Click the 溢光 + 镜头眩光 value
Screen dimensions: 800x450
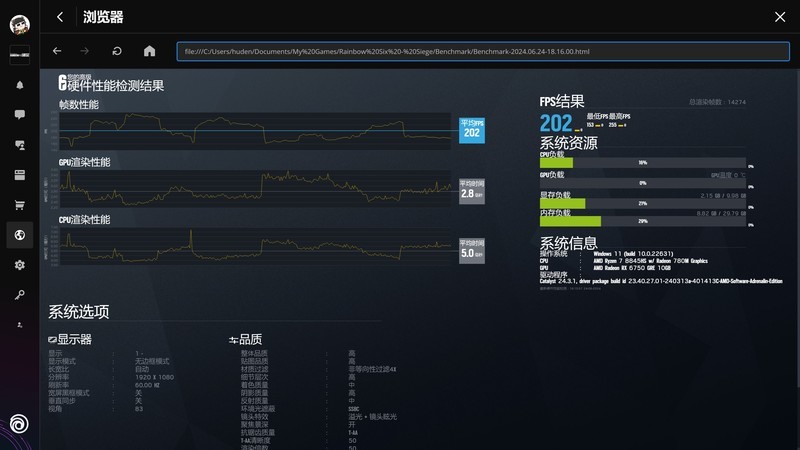[372, 417]
